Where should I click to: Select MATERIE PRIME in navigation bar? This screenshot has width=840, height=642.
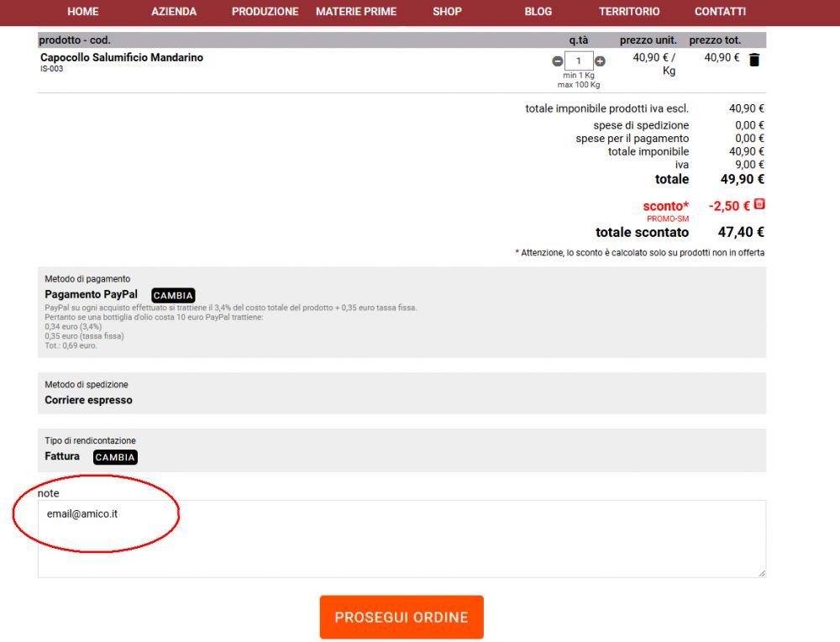[x=356, y=12]
